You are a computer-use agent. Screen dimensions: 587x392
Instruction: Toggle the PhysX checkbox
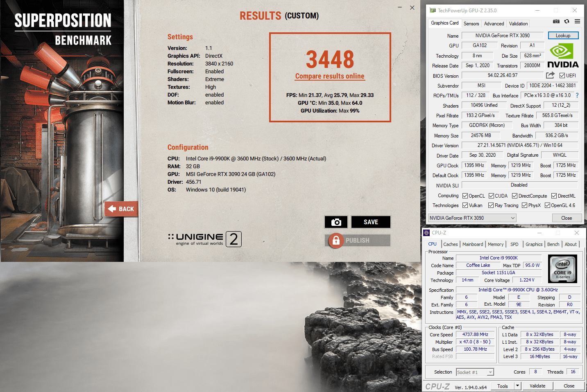tap(524, 205)
